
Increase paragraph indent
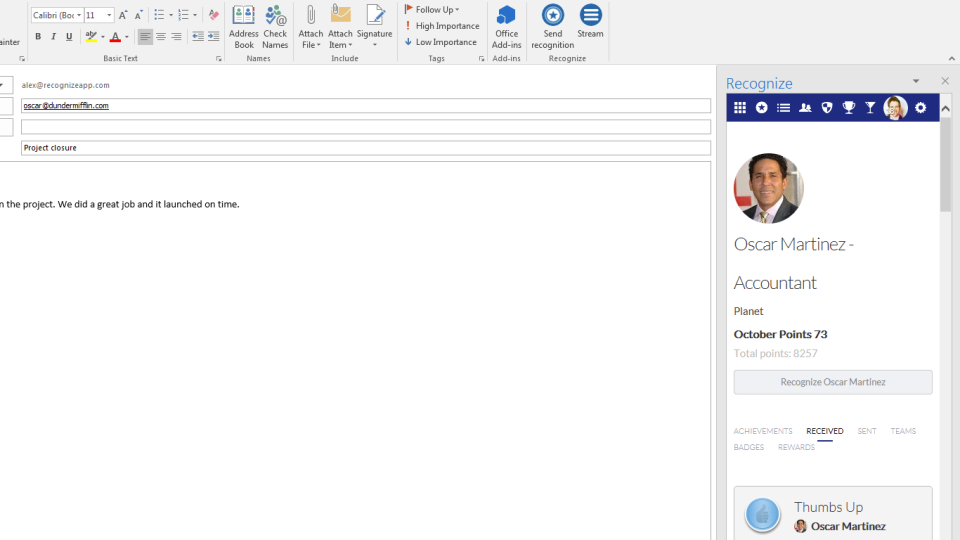pos(213,37)
